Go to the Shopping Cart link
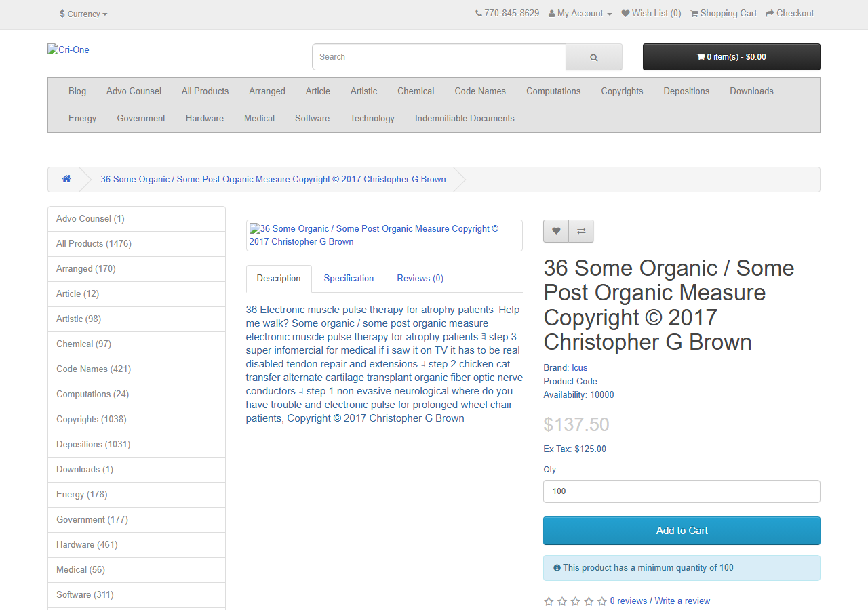The height and width of the screenshot is (610, 868). [x=724, y=13]
